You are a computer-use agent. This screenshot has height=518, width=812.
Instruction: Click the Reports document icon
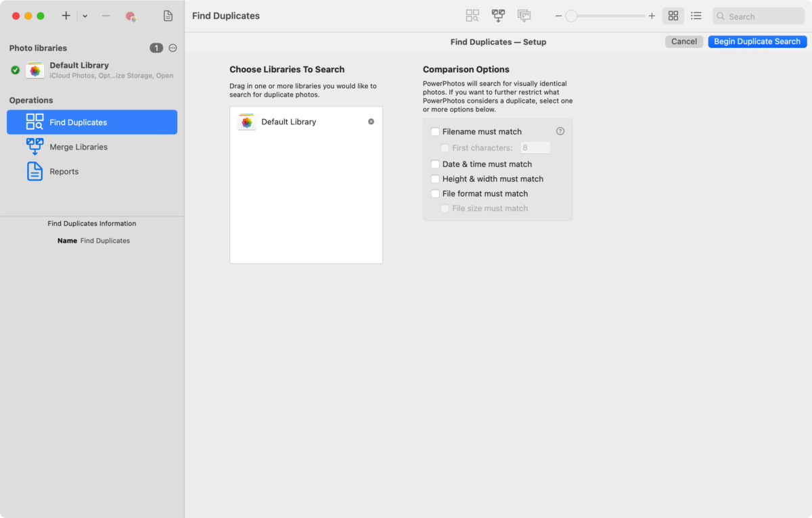(x=35, y=171)
